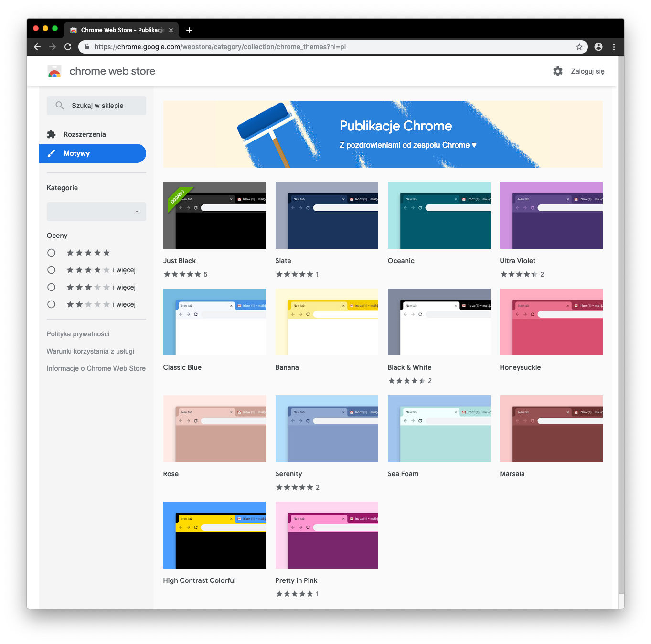This screenshot has height=644, width=651.
Task: Open the Sea Foam theme thumbnail
Action: [x=439, y=429]
